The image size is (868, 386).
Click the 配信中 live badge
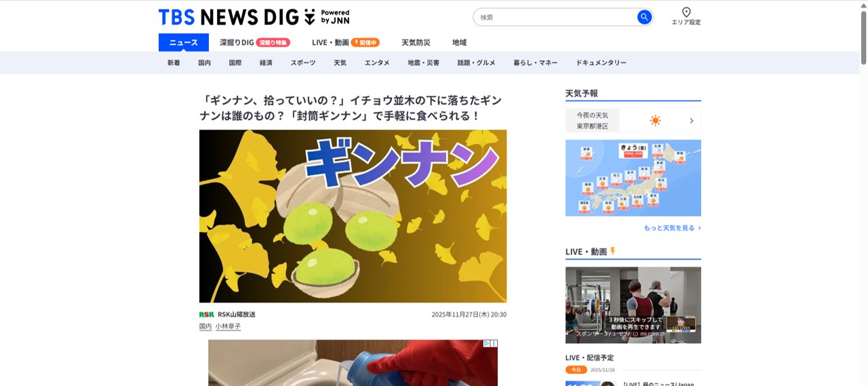(x=365, y=42)
